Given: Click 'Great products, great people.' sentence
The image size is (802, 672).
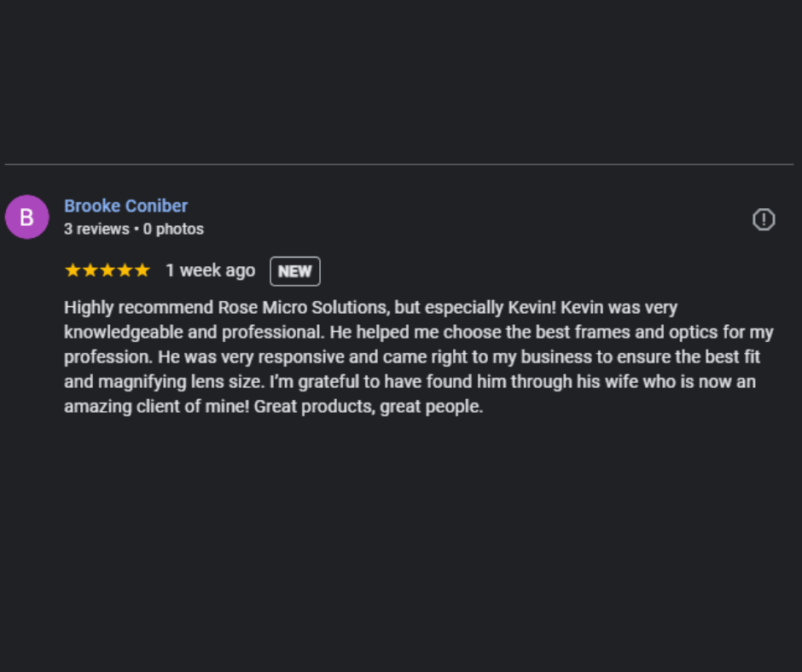Looking at the screenshot, I should coord(369,407).
